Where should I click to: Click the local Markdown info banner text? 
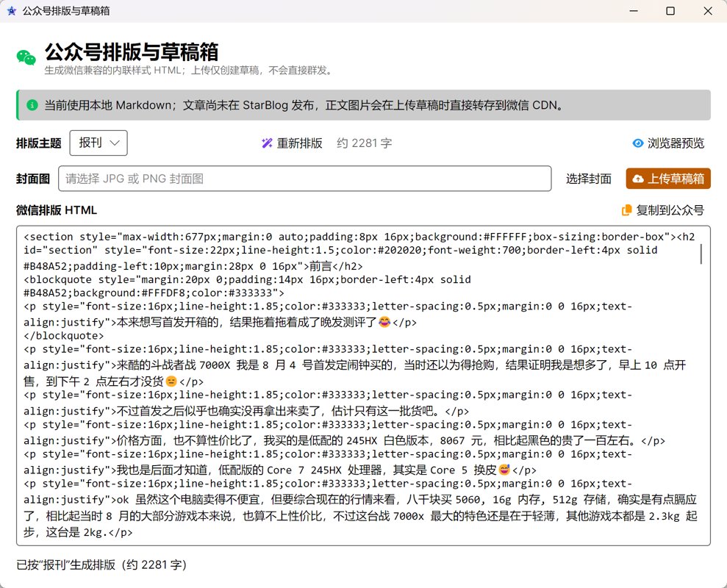pyautogui.click(x=304, y=105)
